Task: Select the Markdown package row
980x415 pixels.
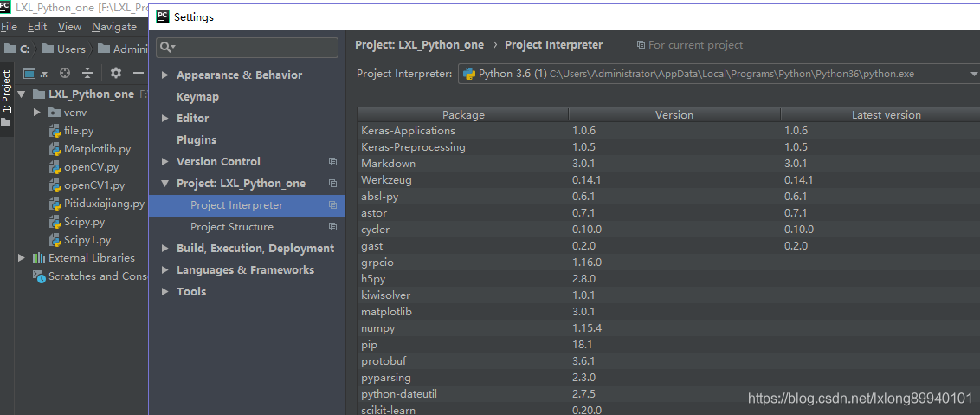Action: pyautogui.click(x=668, y=164)
